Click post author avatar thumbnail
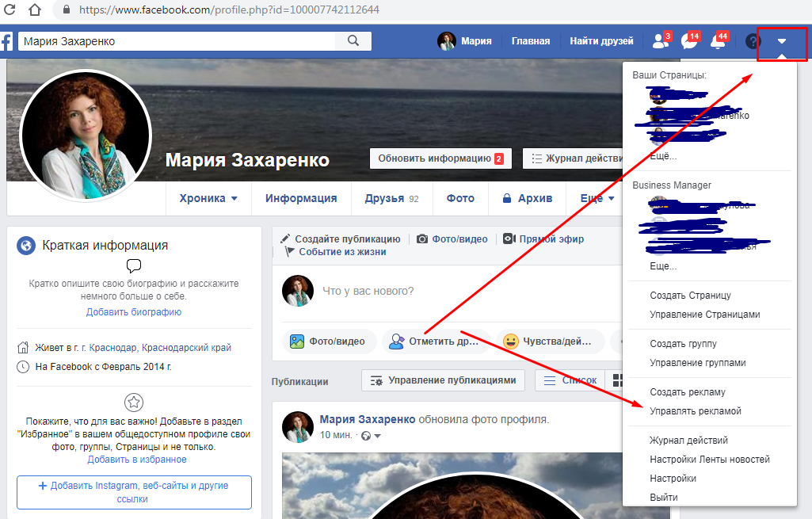This screenshot has height=519, width=812. click(298, 427)
